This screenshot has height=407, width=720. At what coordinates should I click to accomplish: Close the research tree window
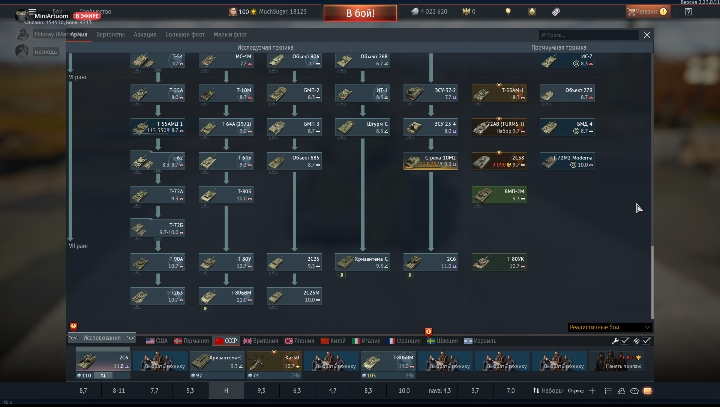[647, 35]
